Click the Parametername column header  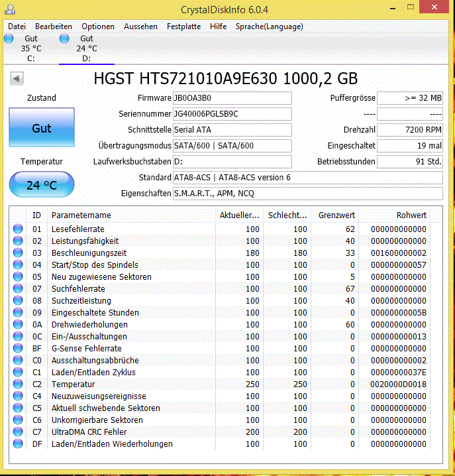click(132, 215)
